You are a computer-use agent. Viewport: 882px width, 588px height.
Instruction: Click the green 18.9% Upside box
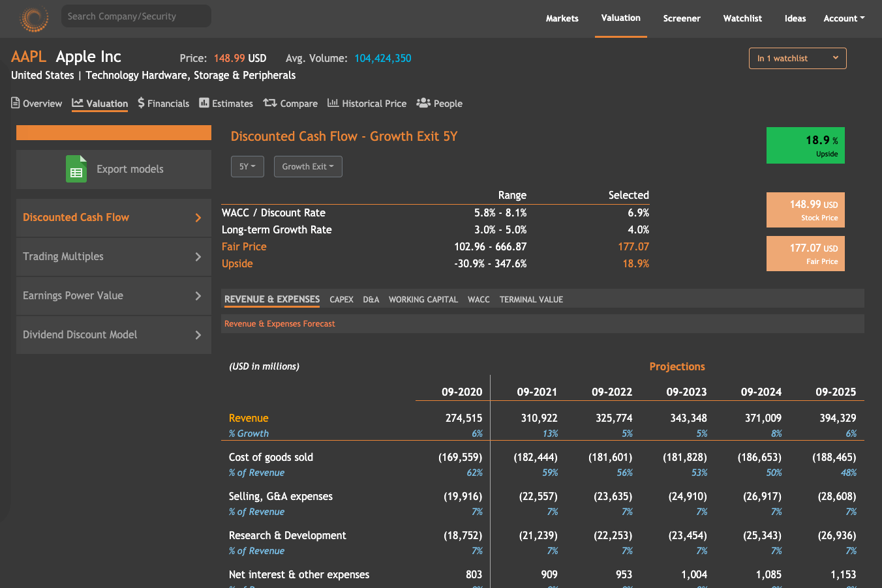(806, 145)
